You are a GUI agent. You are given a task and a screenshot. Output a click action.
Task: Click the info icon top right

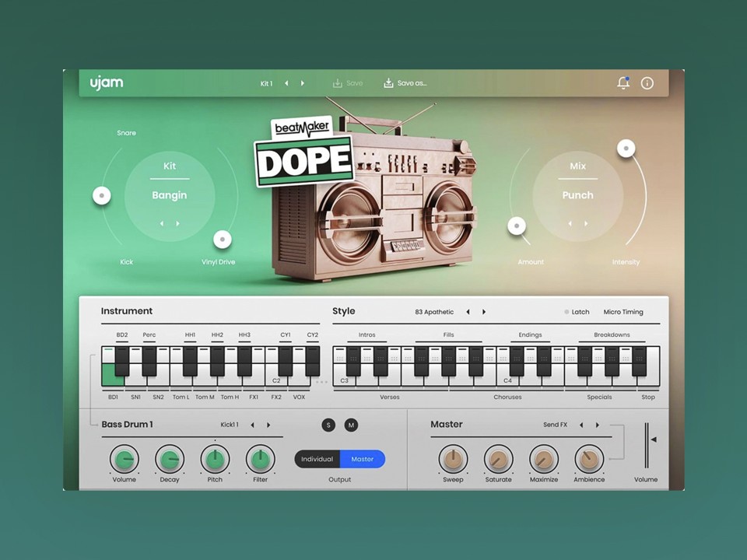647,82
